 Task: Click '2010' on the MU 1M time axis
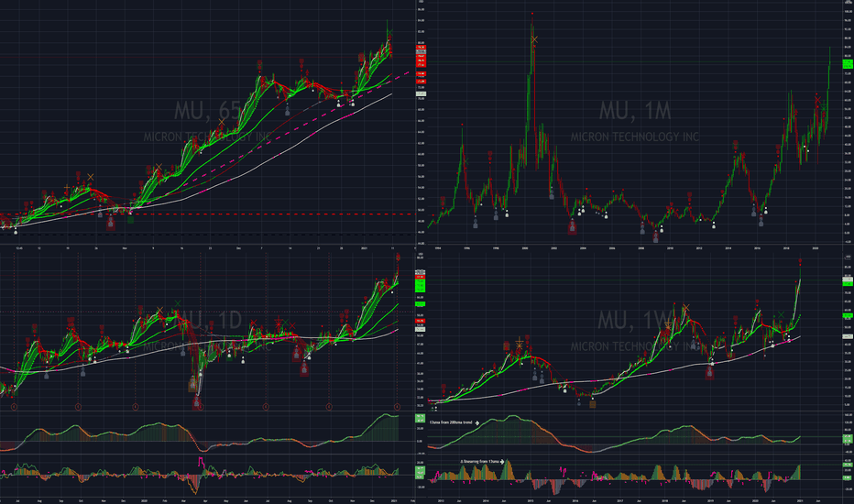670,247
